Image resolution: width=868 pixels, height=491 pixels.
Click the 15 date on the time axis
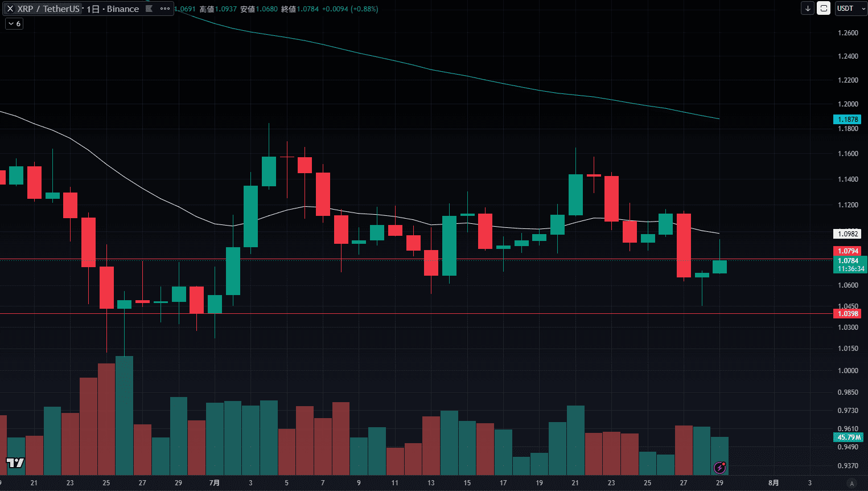(x=467, y=483)
